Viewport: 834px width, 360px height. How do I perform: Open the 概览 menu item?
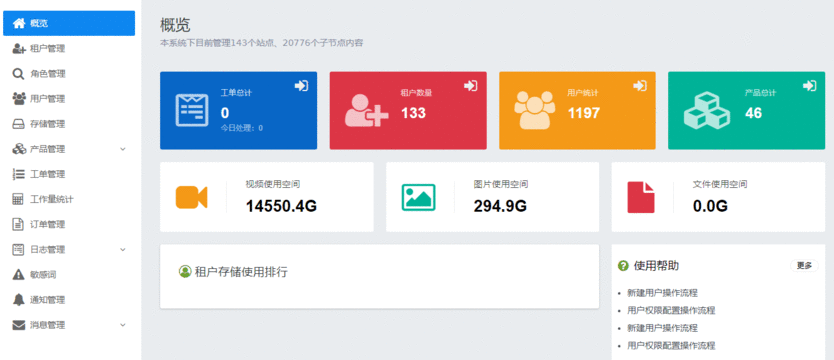69,23
